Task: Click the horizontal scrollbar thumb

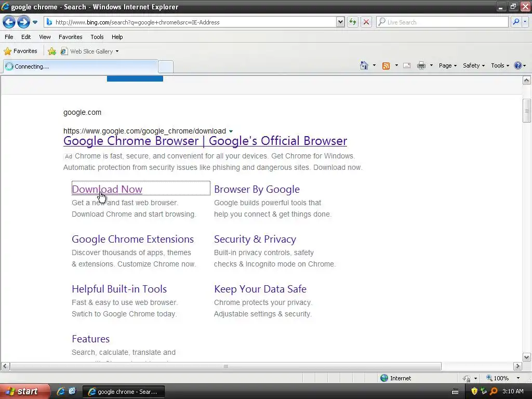Action: [225, 366]
